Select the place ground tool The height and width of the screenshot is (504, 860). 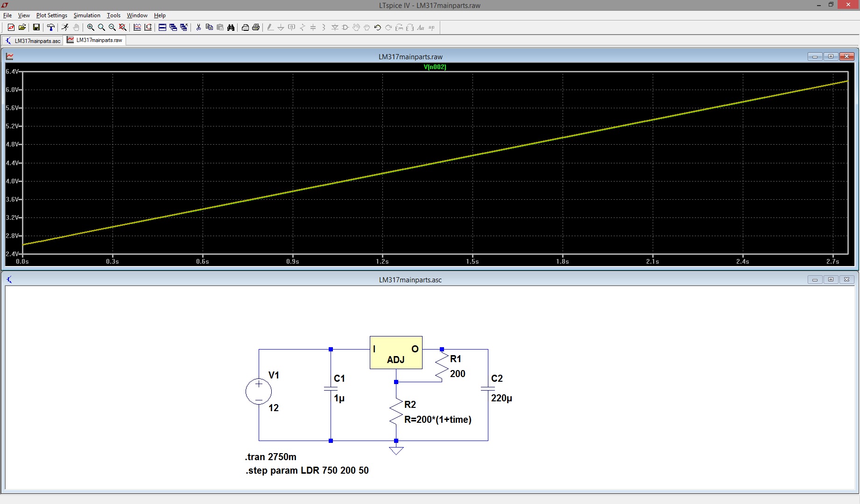click(x=281, y=28)
